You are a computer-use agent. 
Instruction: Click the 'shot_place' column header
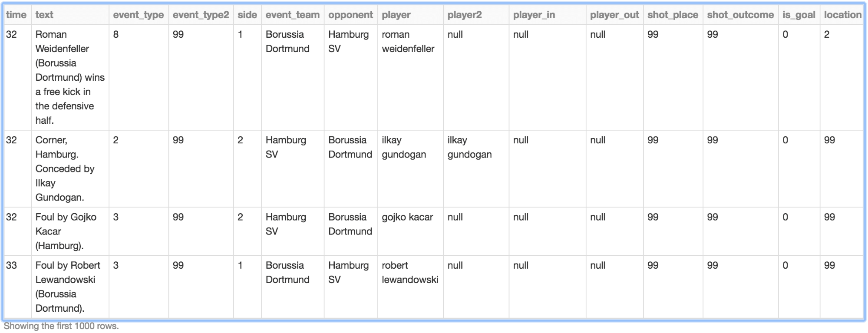(x=673, y=15)
